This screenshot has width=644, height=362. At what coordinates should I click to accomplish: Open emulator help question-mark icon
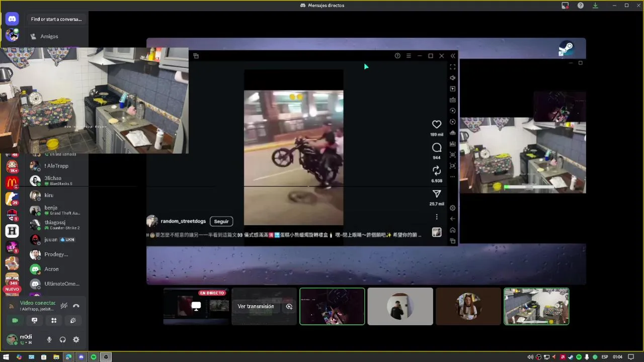(397, 56)
